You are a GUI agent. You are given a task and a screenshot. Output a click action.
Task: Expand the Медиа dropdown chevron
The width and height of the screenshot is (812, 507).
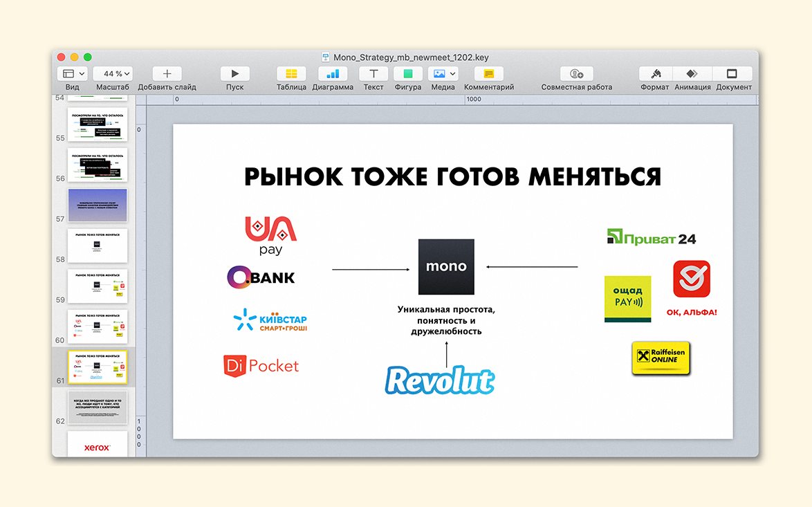point(452,74)
